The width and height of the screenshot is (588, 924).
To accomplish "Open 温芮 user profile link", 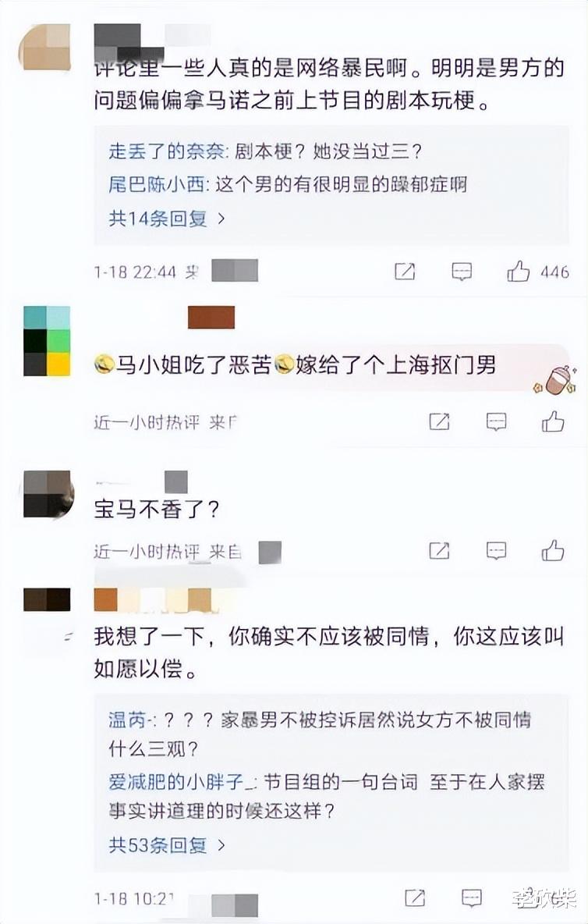I will pos(127,720).
